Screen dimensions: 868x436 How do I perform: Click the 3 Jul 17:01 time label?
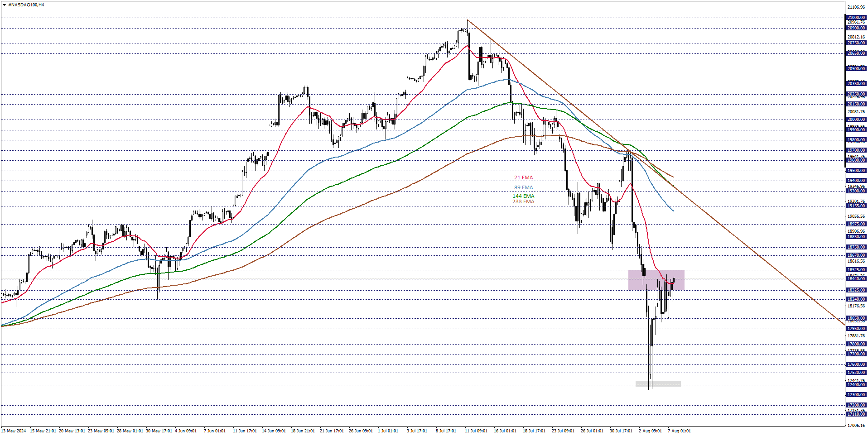coord(417,431)
